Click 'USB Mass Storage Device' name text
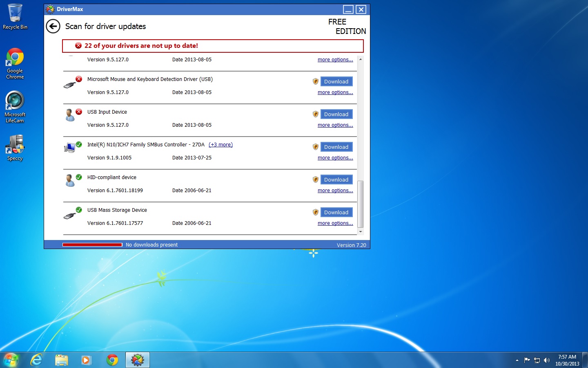 [x=117, y=210]
